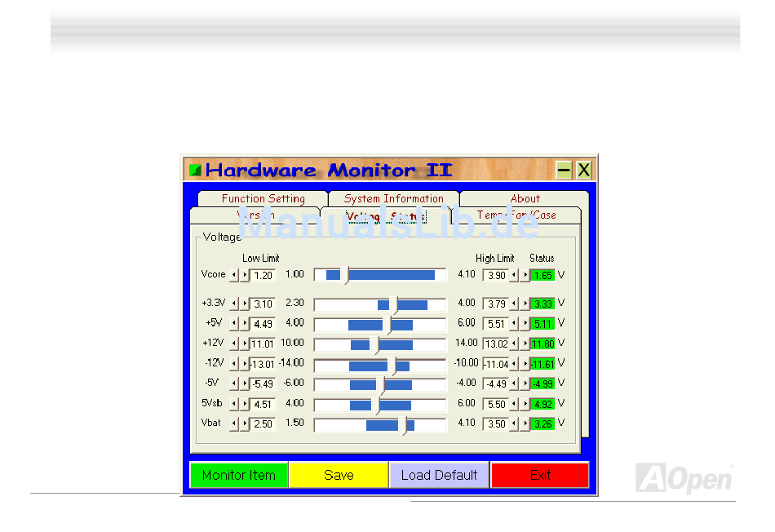This screenshot has height=532, width=775.
Task: Decrease Vbat low limit with left arrow
Action: pyautogui.click(x=234, y=423)
